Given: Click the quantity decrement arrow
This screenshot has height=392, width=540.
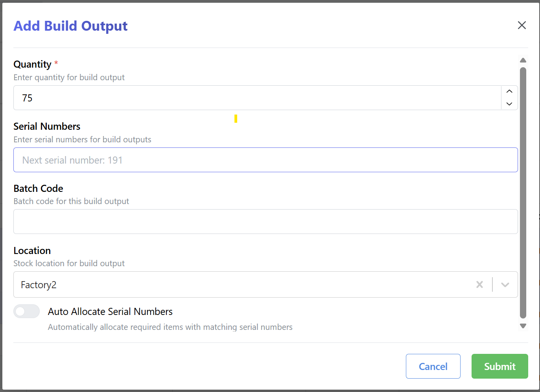Looking at the screenshot, I should [509, 104].
